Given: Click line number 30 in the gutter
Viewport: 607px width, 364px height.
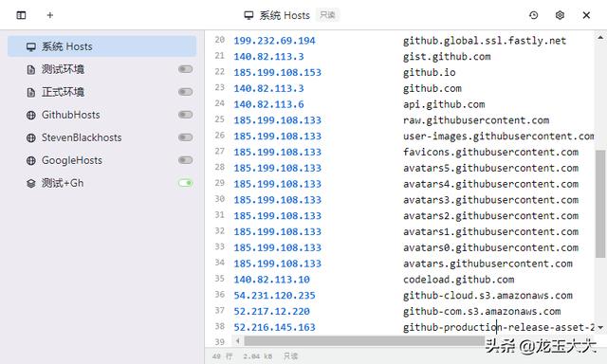Looking at the screenshot, I should tap(219, 199).
